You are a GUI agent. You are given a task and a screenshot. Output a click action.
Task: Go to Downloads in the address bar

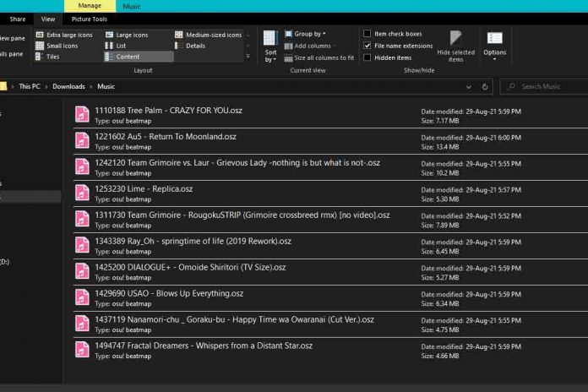click(68, 87)
